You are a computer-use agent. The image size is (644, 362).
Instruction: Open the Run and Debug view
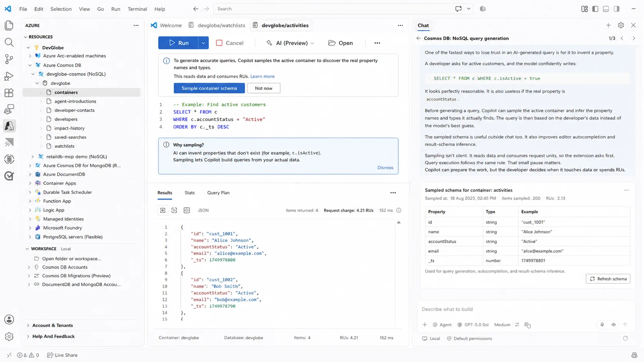pyautogui.click(x=9, y=76)
